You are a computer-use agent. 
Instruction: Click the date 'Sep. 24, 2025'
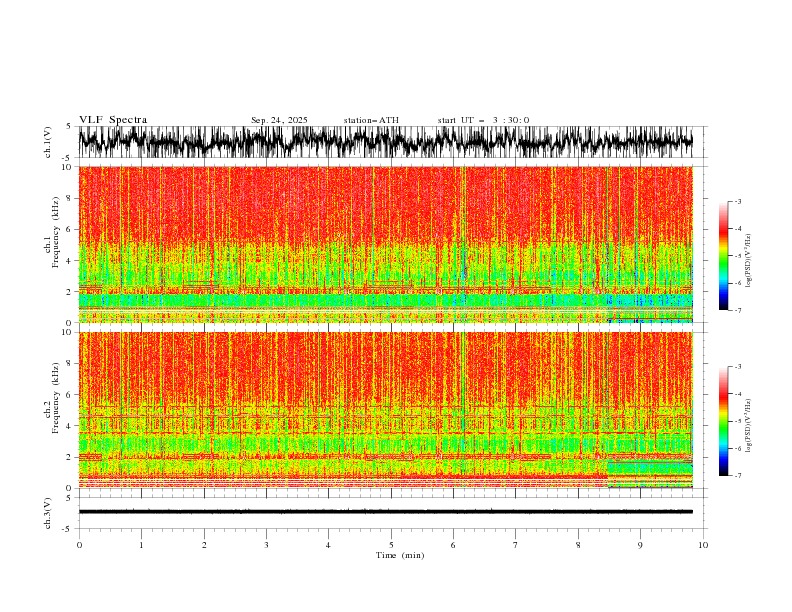point(279,120)
